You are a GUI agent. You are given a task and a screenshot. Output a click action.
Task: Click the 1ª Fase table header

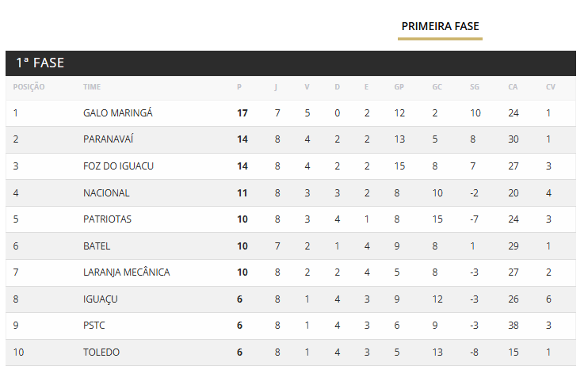[x=40, y=63]
